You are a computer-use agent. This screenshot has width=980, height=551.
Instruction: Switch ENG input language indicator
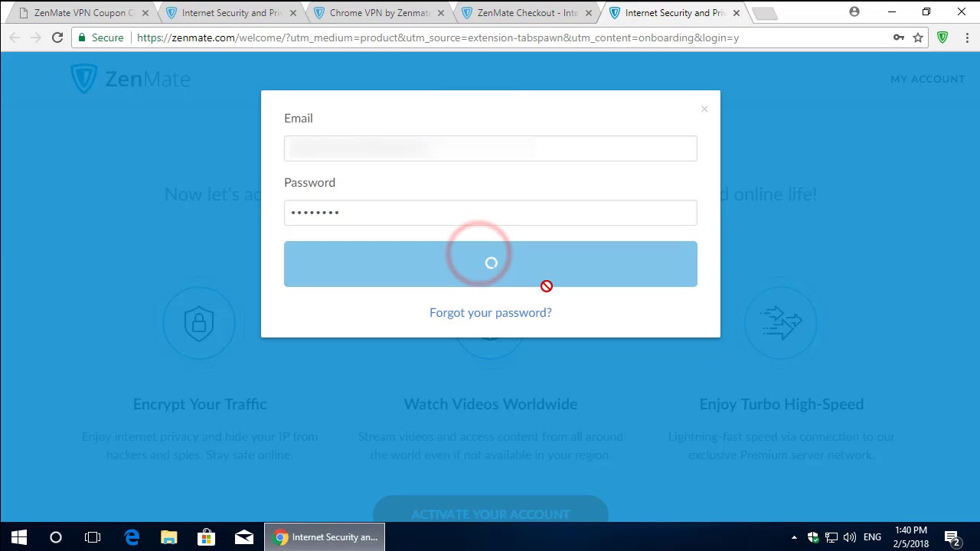pyautogui.click(x=872, y=537)
